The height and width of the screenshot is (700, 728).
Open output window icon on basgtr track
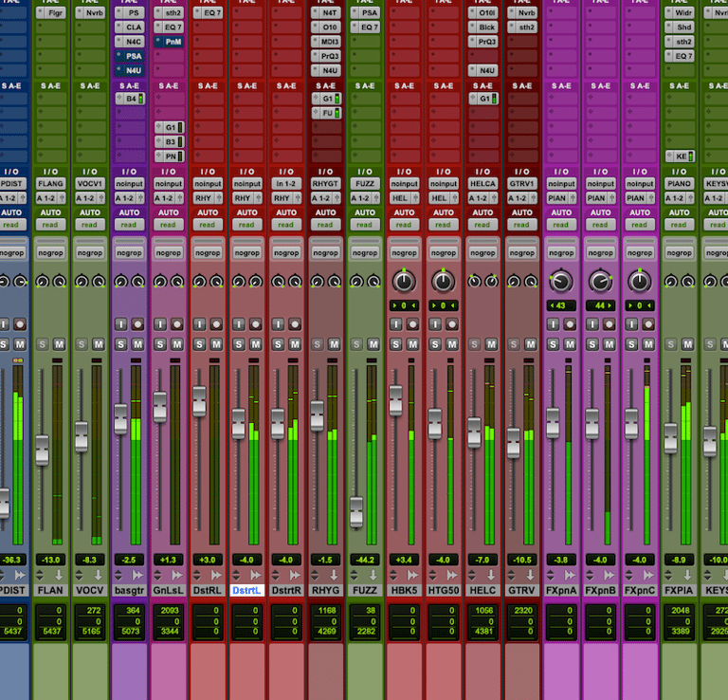pos(137,576)
